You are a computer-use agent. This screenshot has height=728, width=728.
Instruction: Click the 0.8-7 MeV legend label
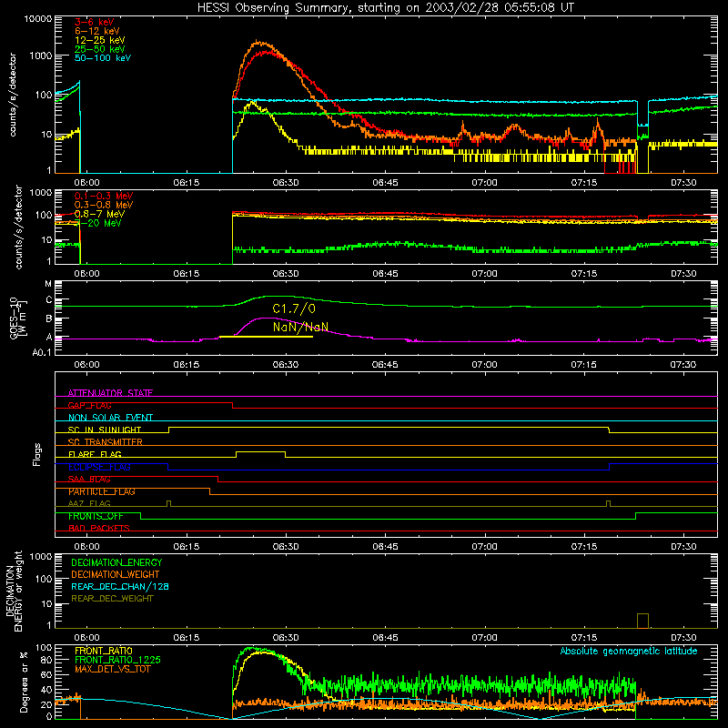click(x=99, y=214)
